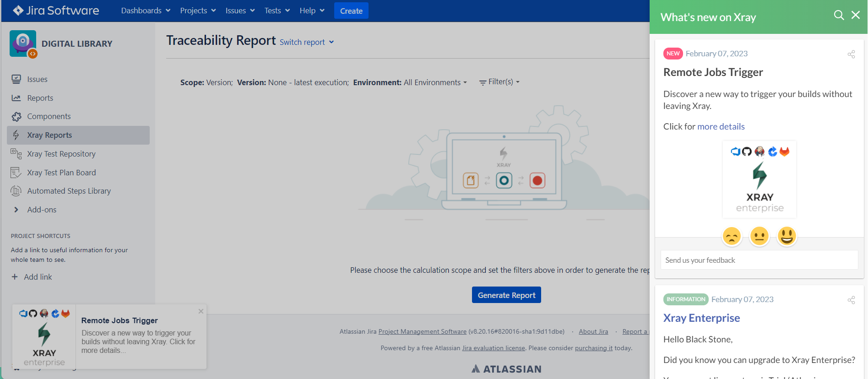
Task: Share the Remote Jobs Trigger announcement
Action: (x=851, y=54)
